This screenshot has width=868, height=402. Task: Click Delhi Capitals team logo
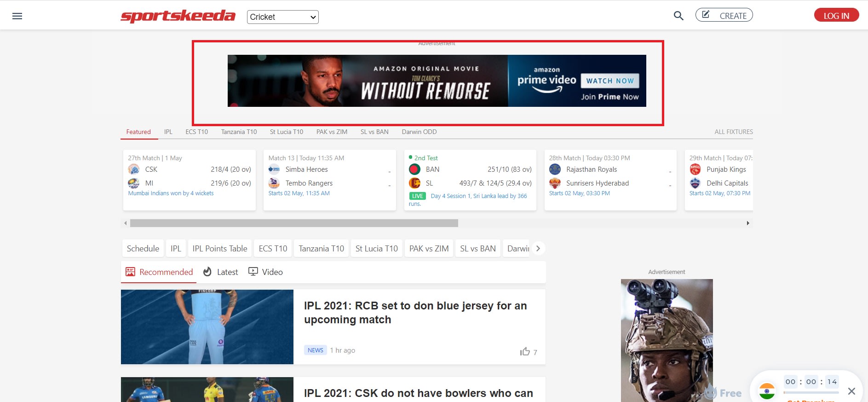coord(695,183)
